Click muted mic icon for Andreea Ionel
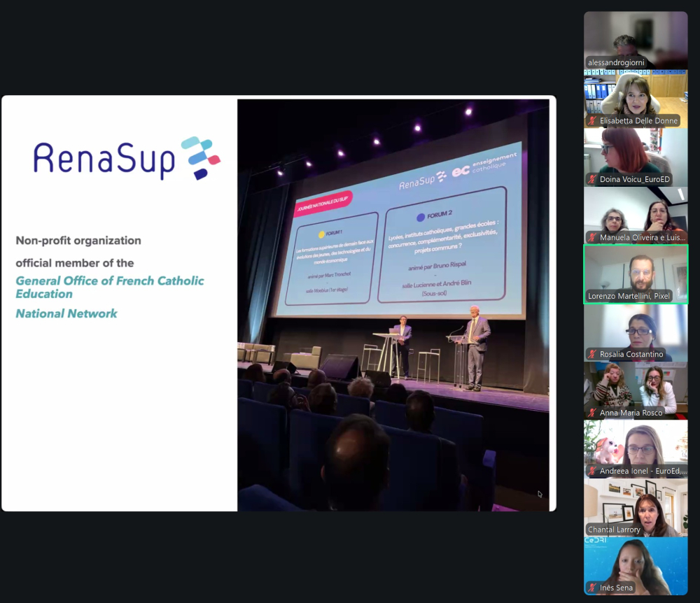Screen dimensions: 700x603 click(592, 471)
